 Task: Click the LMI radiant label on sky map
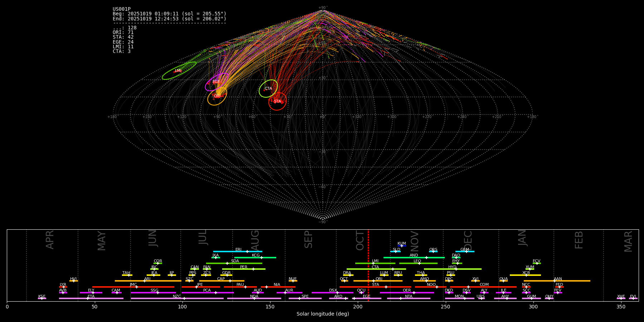coord(178,71)
